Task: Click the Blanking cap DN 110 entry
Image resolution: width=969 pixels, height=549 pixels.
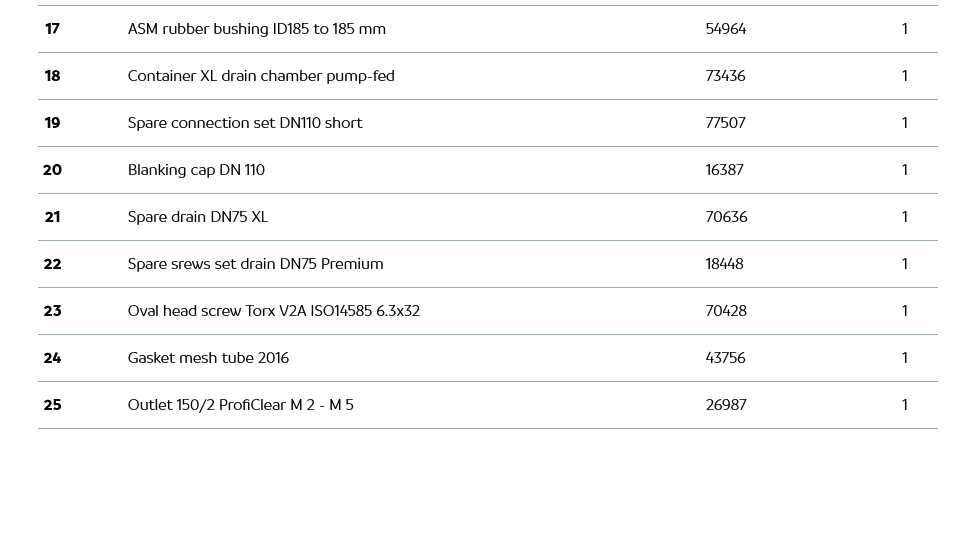Action: [196, 170]
